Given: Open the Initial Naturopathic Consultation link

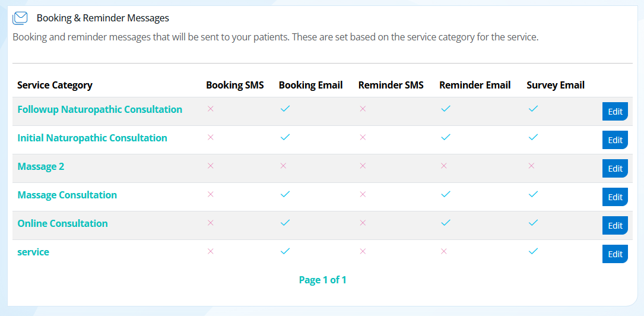Looking at the screenshot, I should [93, 138].
